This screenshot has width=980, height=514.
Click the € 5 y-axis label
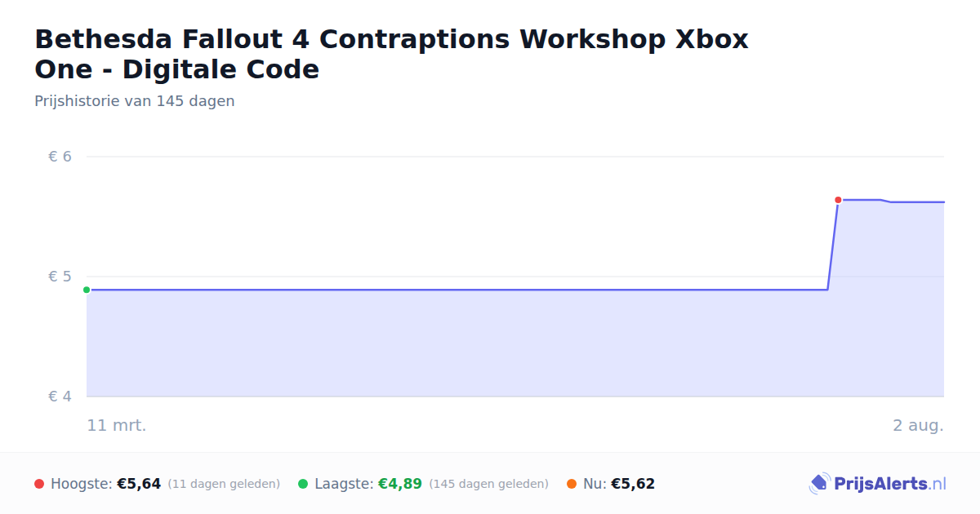(x=60, y=277)
